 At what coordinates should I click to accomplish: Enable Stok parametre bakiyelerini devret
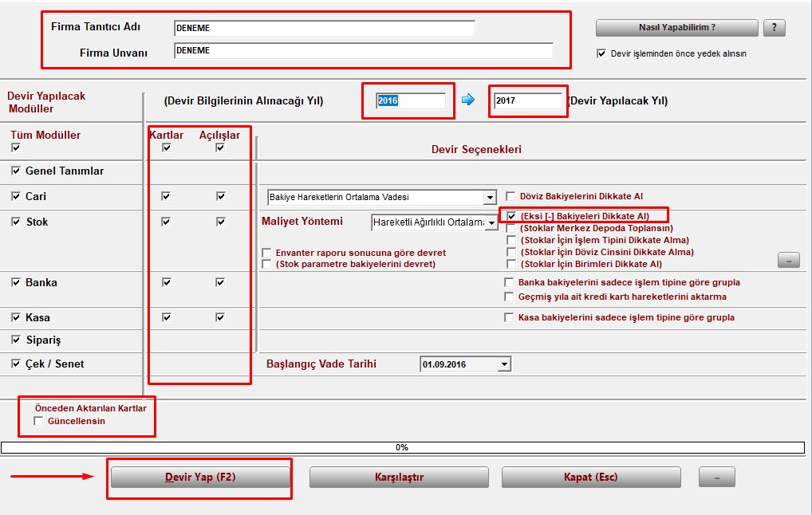coord(266,264)
